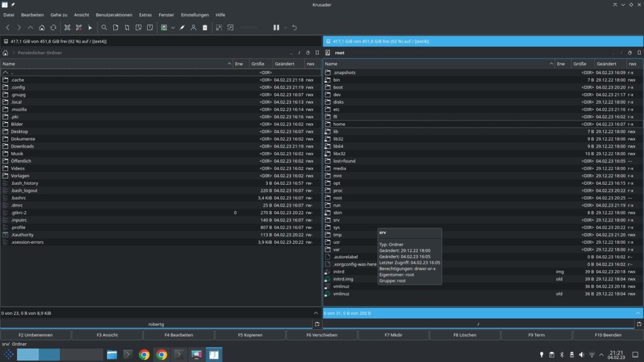
Task: Click the bookmark icon in the right panel path bar
Action: (x=639, y=53)
